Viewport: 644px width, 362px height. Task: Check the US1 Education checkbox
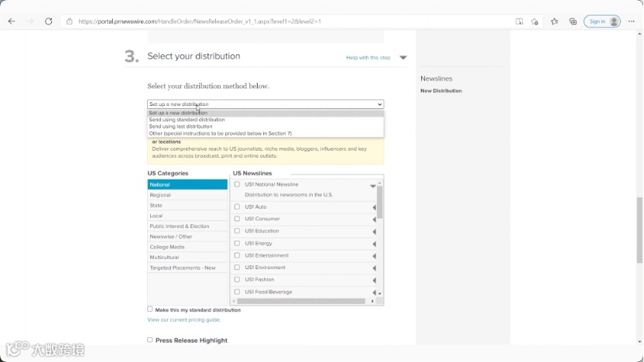point(237,231)
